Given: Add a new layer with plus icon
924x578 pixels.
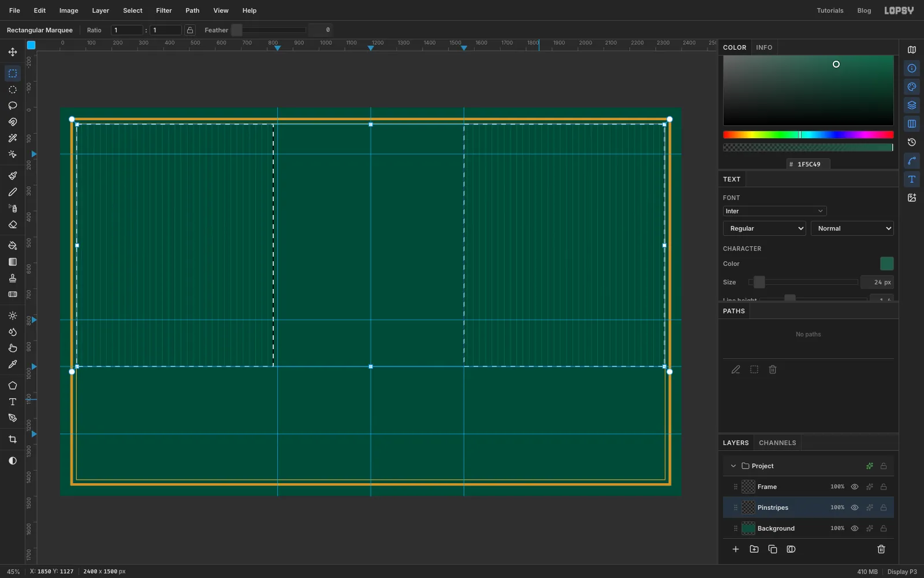Looking at the screenshot, I should tap(736, 549).
